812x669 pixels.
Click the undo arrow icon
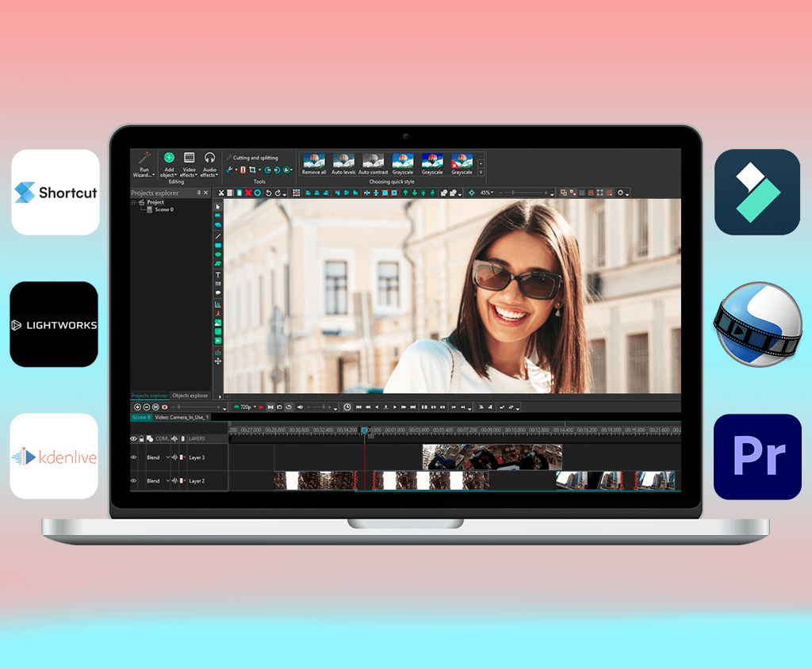(x=268, y=193)
